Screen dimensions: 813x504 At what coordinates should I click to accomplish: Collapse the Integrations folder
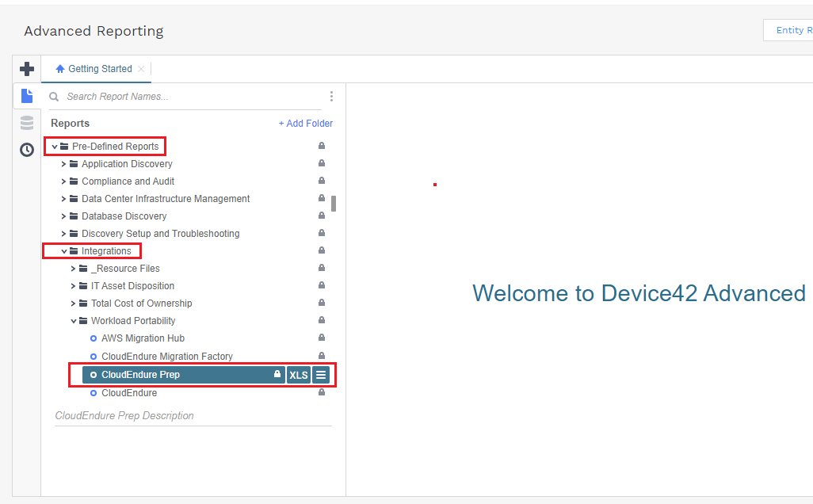tap(63, 251)
